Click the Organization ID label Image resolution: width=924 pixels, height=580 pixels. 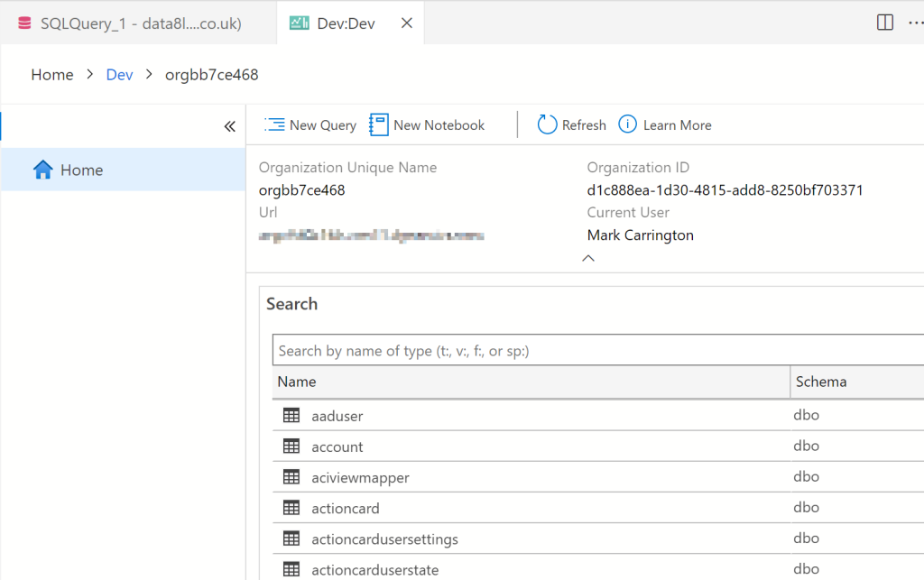tap(638, 168)
